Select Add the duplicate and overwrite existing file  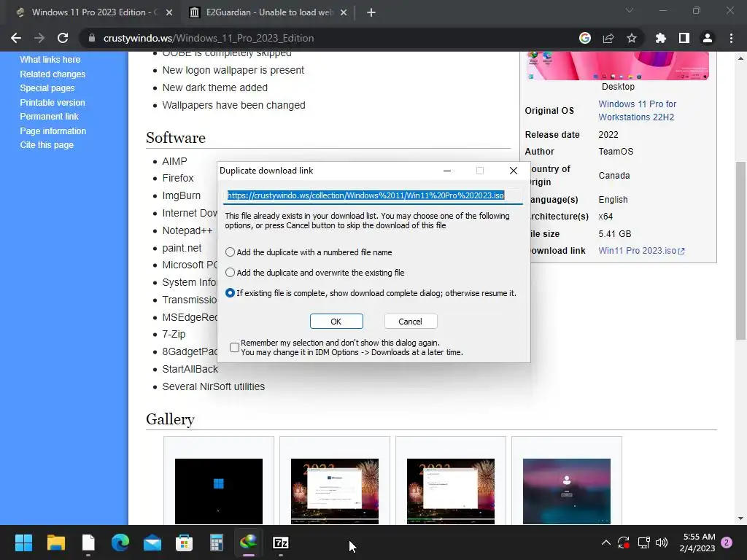230,273
